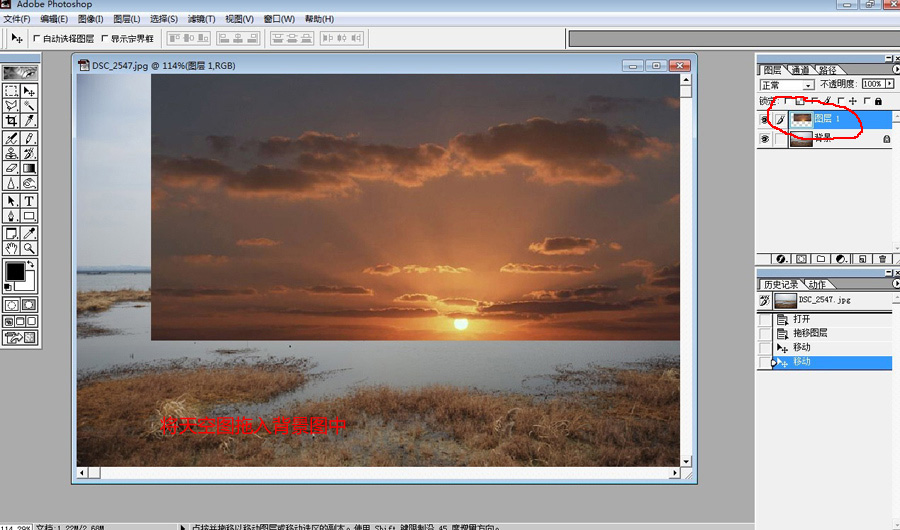Open the 编辑(E) menu
The width and height of the screenshot is (900, 530).
[54, 19]
